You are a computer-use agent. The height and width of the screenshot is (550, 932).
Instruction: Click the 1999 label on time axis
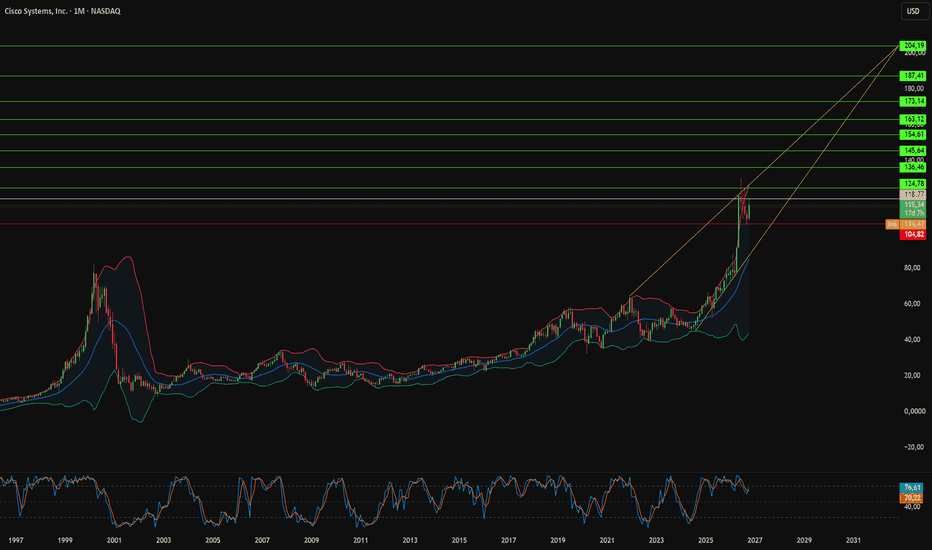(x=65, y=540)
